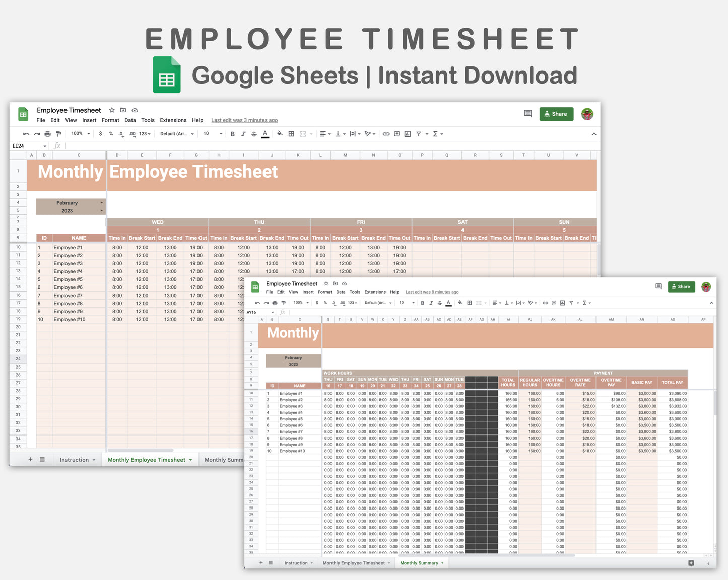Image resolution: width=728 pixels, height=580 pixels.
Task: Open the February month dropdown
Action: pos(101,202)
